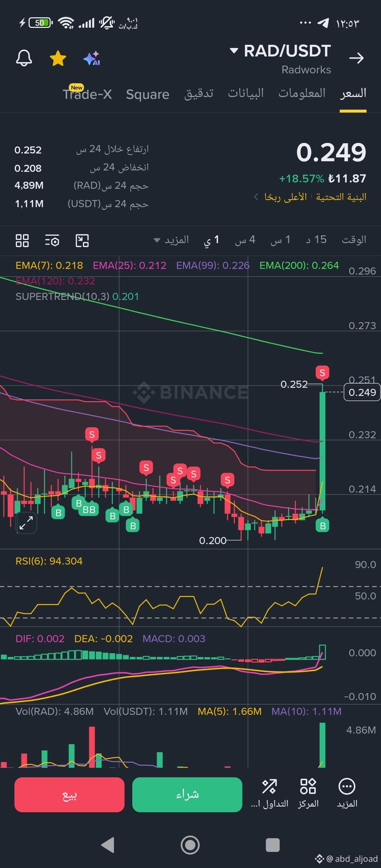Tap the Android home navigation button

tap(190, 845)
